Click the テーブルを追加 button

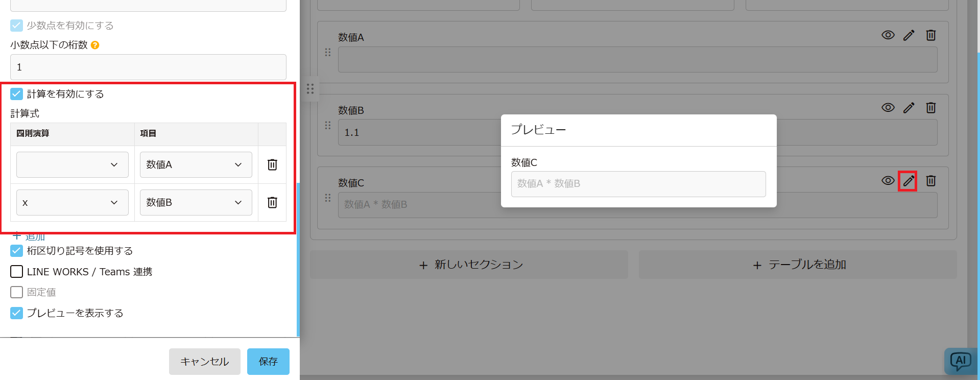click(798, 265)
